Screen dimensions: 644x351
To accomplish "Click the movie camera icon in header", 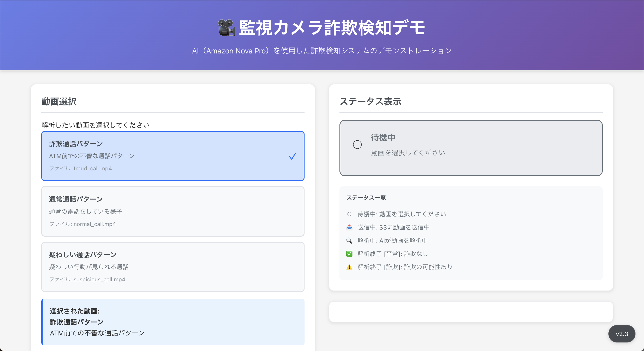I will [x=226, y=27].
